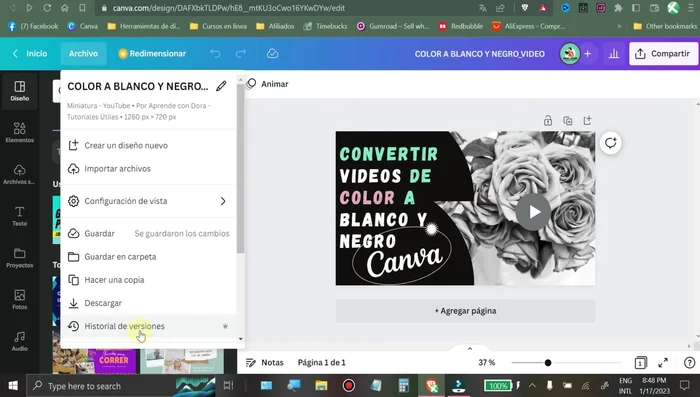Open grid view page count icon
This screenshot has height=397, width=700.
[x=640, y=363]
